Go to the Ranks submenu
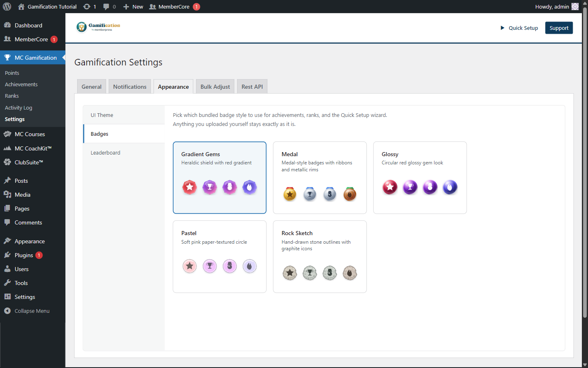Screen dimensions: 588x368 (12, 96)
